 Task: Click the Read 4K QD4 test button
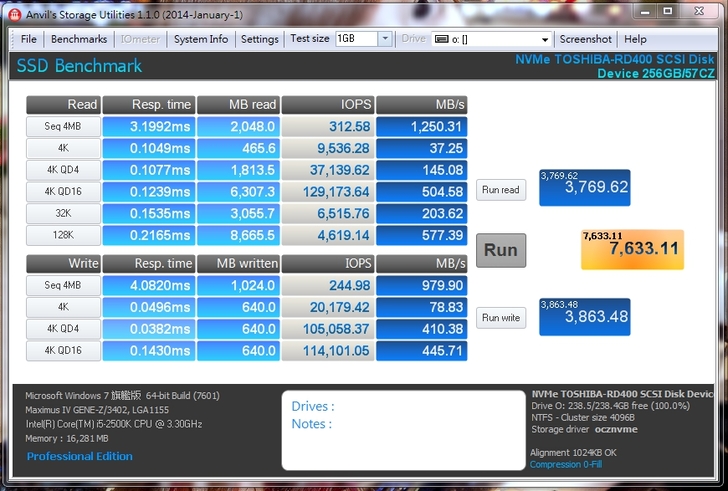coord(63,170)
